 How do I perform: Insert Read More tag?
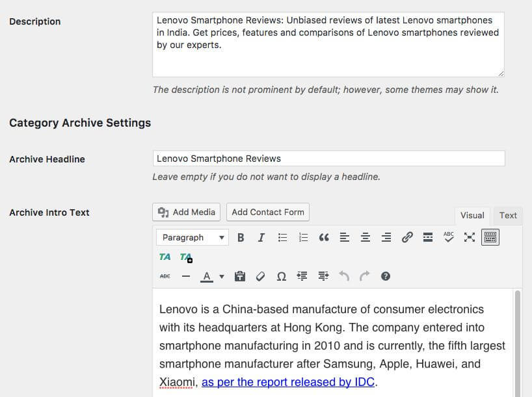[428, 238]
